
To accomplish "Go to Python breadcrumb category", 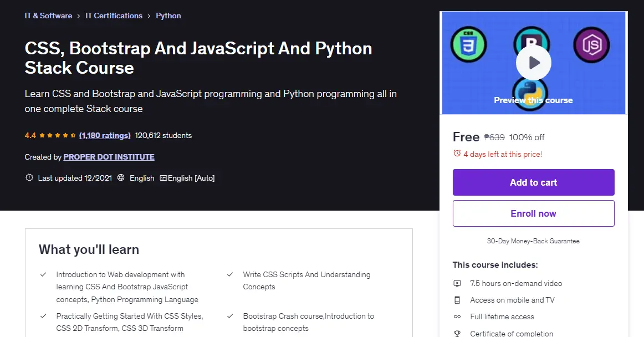I will coord(168,16).
